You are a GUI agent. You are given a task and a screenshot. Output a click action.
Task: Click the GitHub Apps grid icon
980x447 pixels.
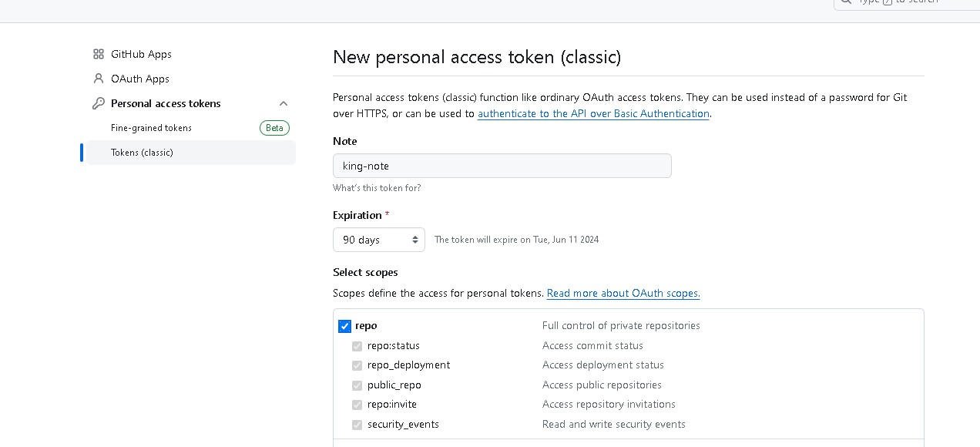click(99, 54)
